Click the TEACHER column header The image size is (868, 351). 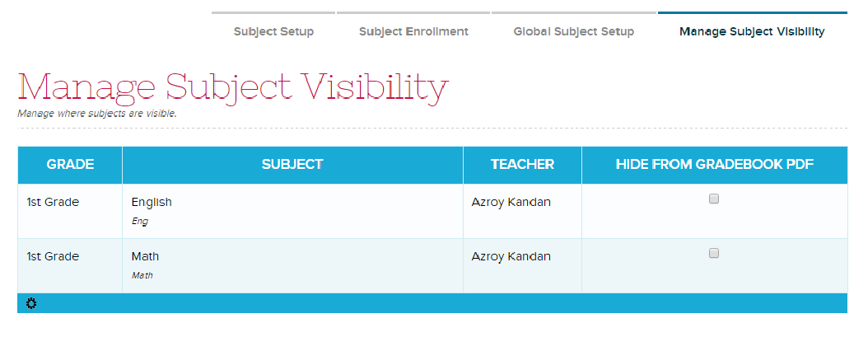pyautogui.click(x=522, y=164)
